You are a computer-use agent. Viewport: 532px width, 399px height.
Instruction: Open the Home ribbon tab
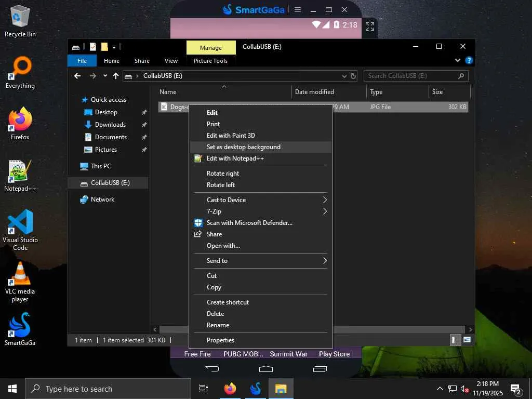click(x=112, y=61)
